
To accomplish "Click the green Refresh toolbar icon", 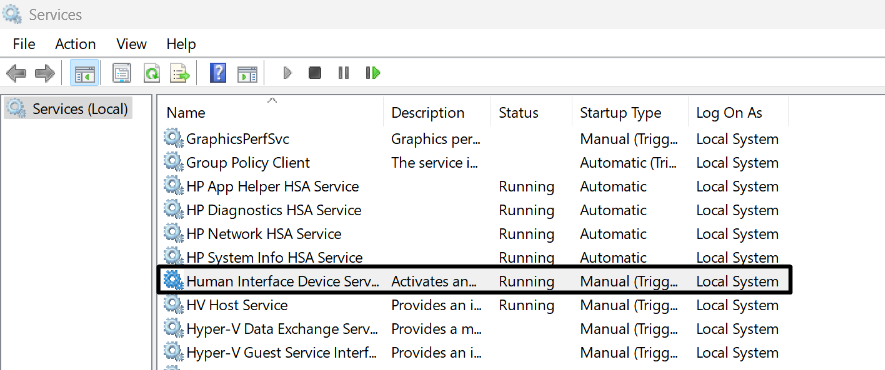I will coord(151,73).
